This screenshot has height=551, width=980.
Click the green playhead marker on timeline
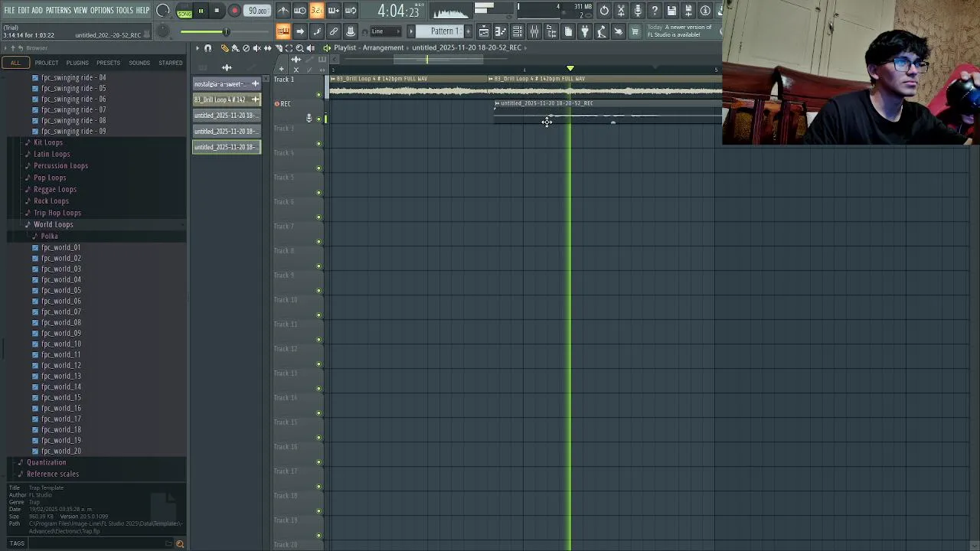[570, 68]
